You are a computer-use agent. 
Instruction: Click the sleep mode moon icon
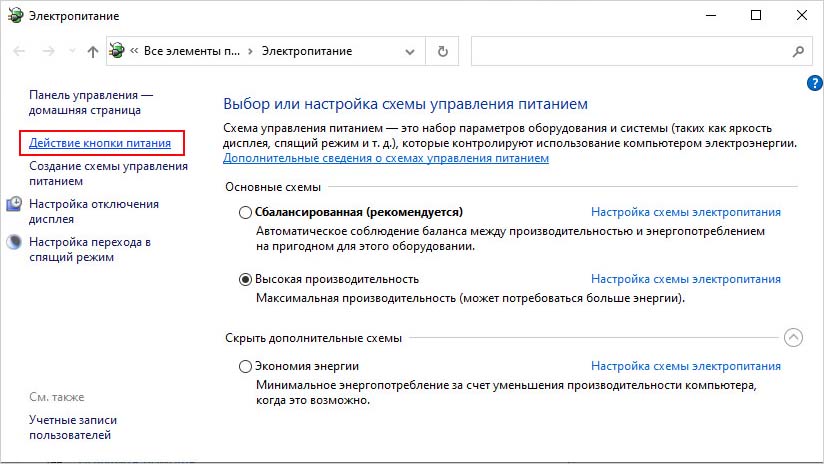(x=15, y=242)
